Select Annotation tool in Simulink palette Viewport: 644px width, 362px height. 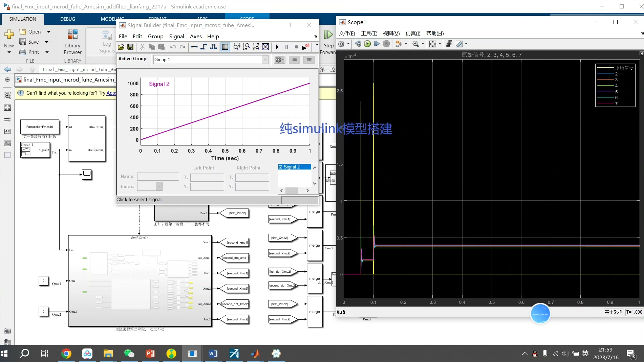[7, 131]
